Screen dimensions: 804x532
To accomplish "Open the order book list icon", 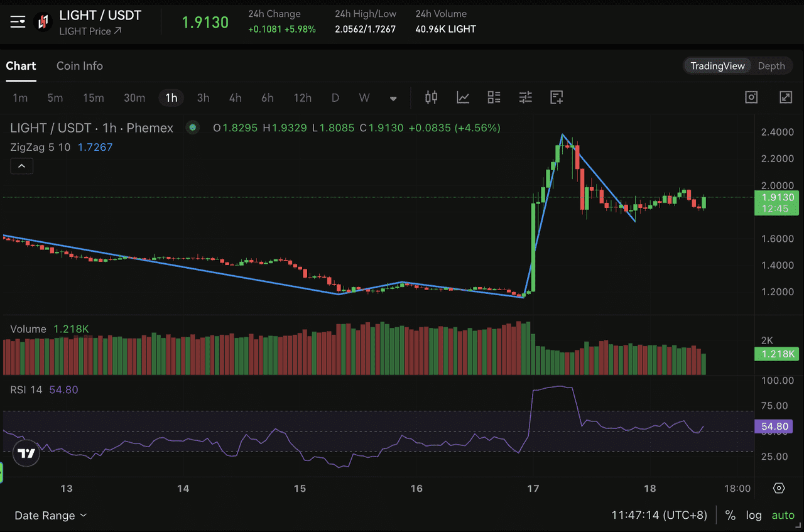I will pos(494,97).
